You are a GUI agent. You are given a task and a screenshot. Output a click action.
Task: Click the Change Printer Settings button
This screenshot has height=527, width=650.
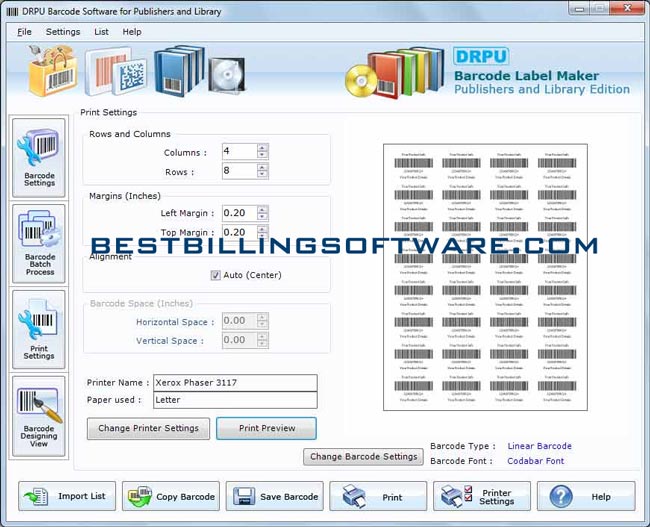148,428
